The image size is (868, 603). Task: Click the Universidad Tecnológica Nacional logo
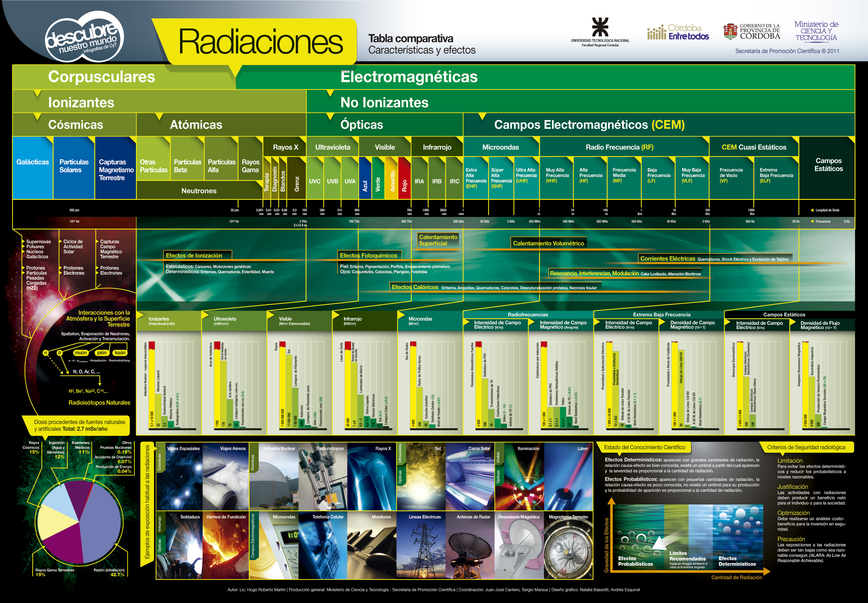point(600,32)
